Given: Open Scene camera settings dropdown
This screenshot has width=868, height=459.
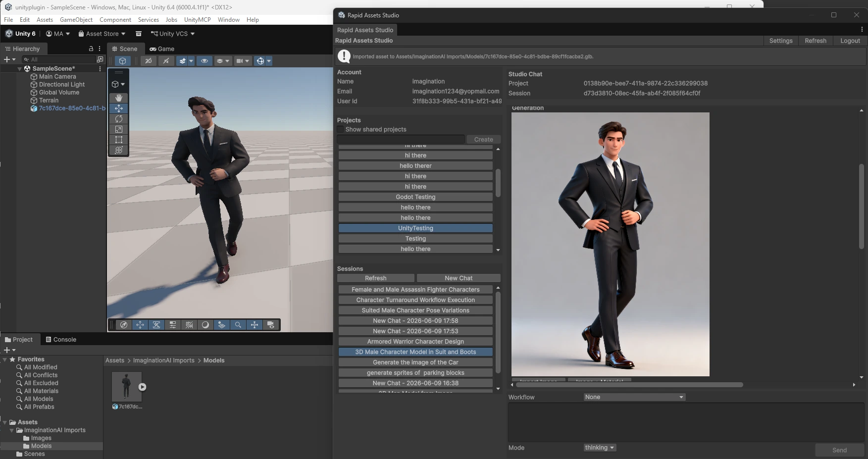Looking at the screenshot, I should (x=243, y=61).
